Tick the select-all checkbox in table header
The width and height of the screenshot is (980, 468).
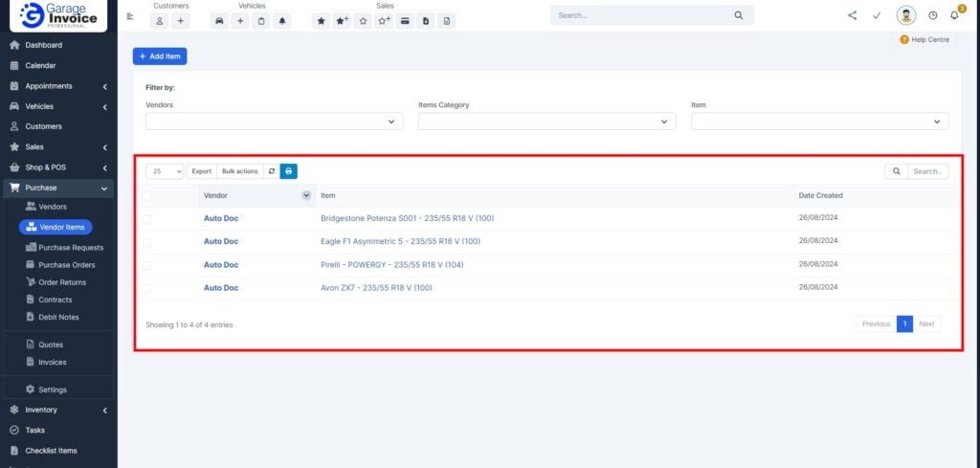coord(146,196)
